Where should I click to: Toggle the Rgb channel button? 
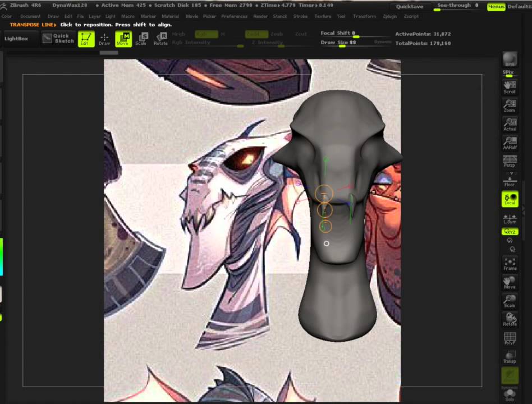[207, 34]
